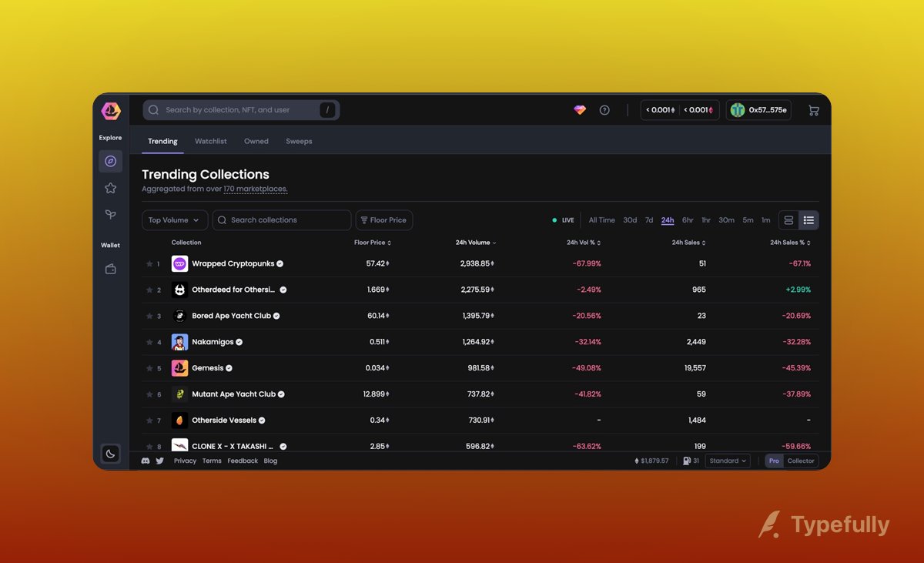Sort by 24h Sales % column
Viewport: 924px width, 563px height.
click(x=790, y=243)
